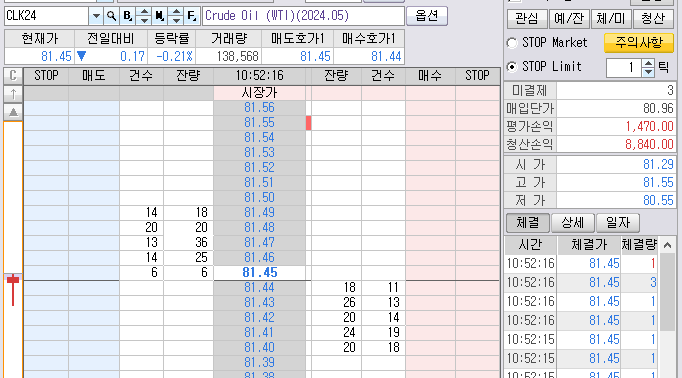Click the 시가 value 81.29
This screenshot has width=682, height=378.
point(616,165)
